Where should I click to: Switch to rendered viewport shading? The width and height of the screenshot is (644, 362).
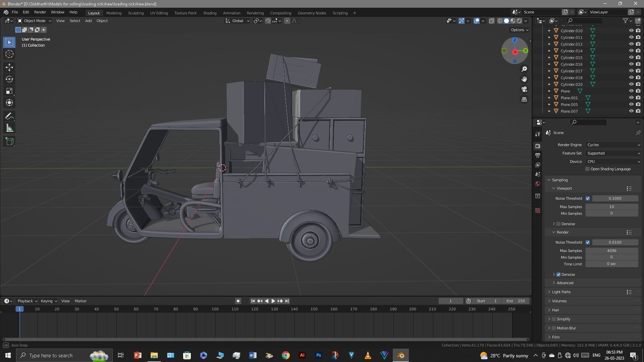[x=519, y=21]
